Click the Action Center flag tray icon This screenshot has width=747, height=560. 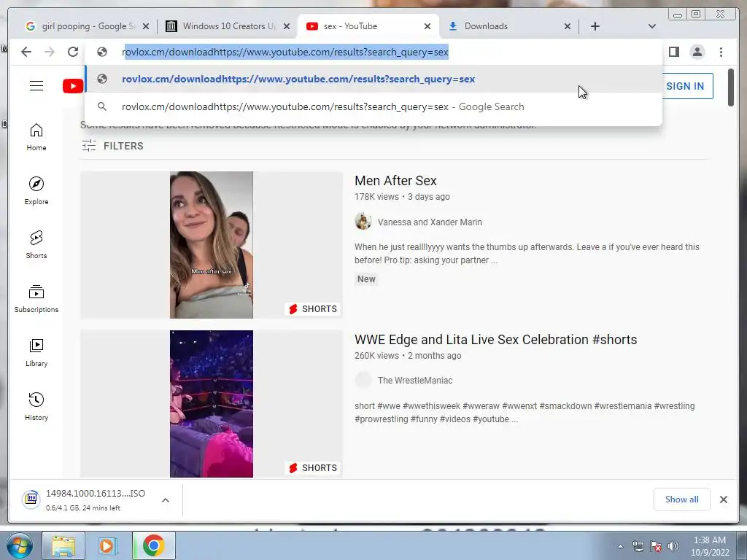coord(656,546)
